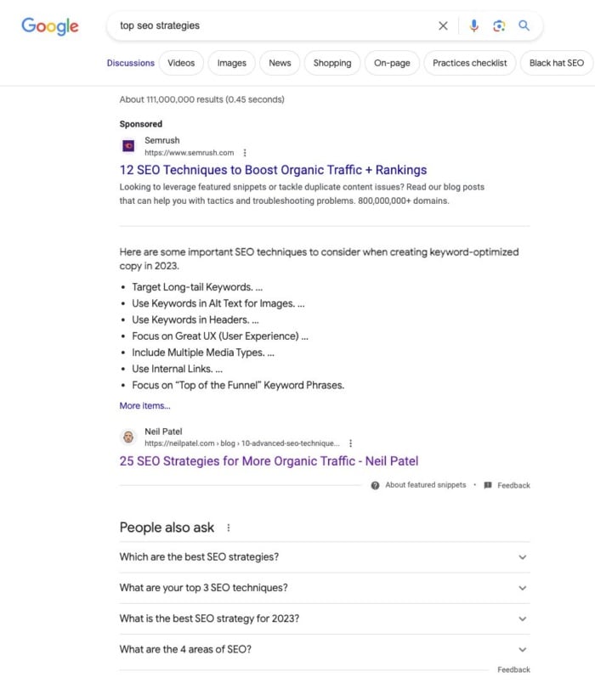This screenshot has width=595, height=700.
Task: Select the Discussions filter
Action: (130, 63)
